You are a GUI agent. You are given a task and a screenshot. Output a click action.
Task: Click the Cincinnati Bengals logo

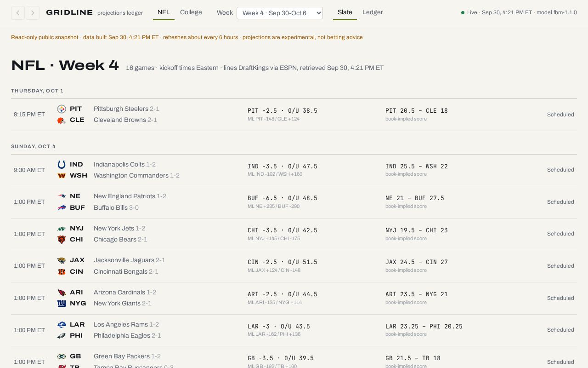click(x=62, y=272)
